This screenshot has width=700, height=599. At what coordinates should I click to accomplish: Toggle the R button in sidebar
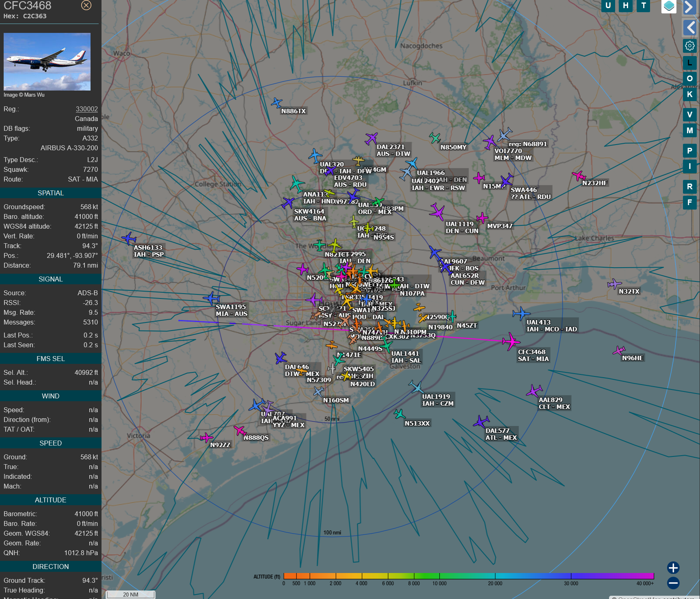pos(689,186)
